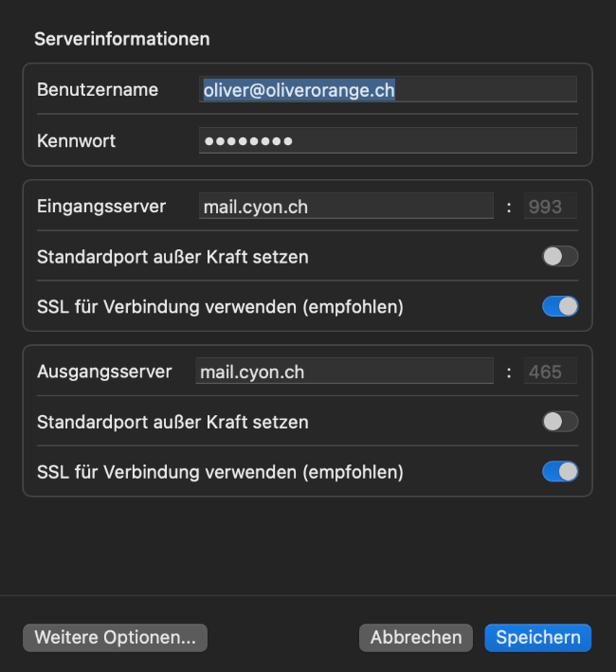Click the Kennwort label
Viewport: 616px width, 672px height.
click(x=77, y=141)
